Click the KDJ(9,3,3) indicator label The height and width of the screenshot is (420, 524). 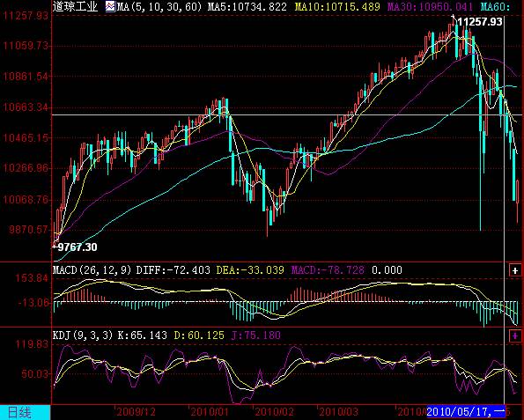pos(83,335)
